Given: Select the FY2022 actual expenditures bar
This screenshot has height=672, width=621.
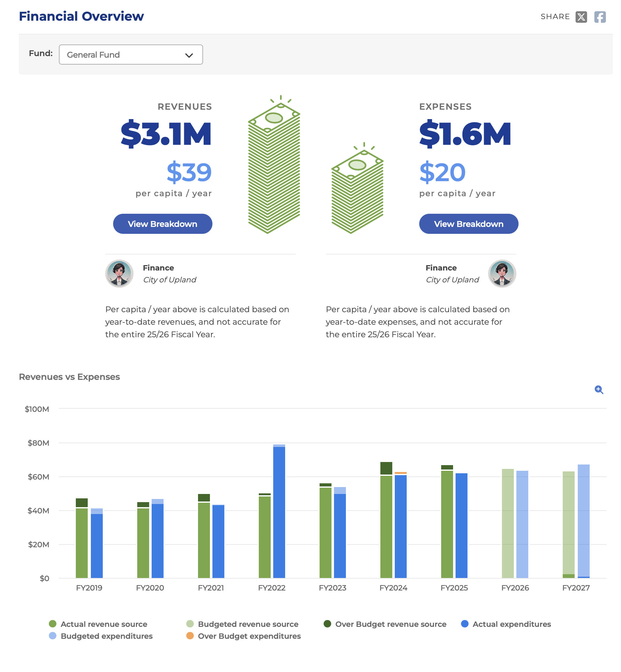Looking at the screenshot, I should (x=279, y=512).
